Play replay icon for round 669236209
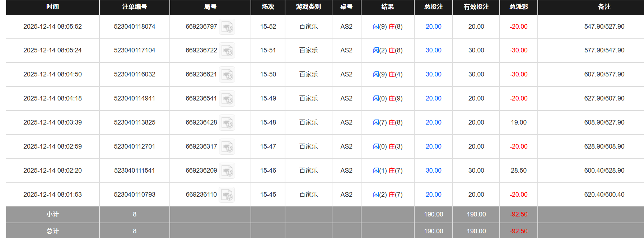Screen dimensions: 644x238 227,171
